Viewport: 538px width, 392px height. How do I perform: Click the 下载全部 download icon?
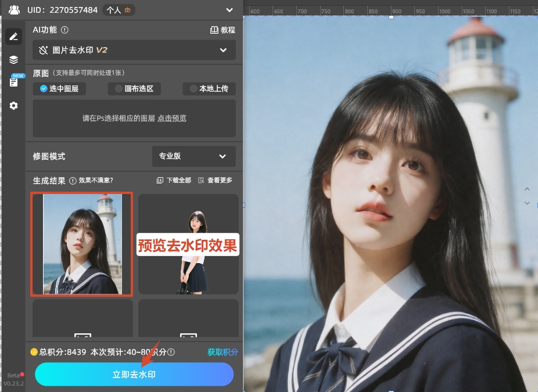click(160, 181)
